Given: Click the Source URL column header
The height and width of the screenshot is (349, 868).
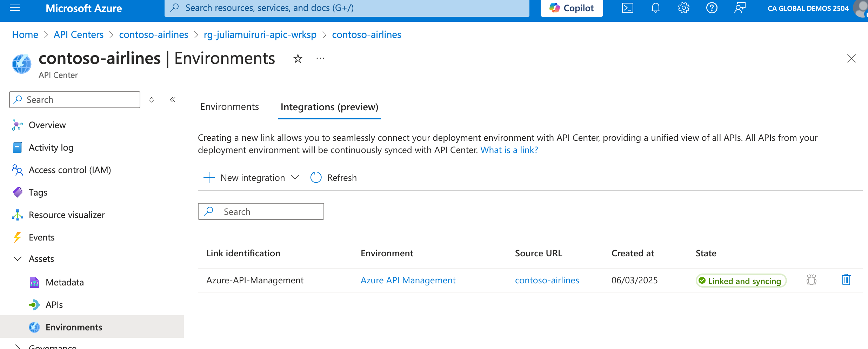Looking at the screenshot, I should tap(538, 253).
